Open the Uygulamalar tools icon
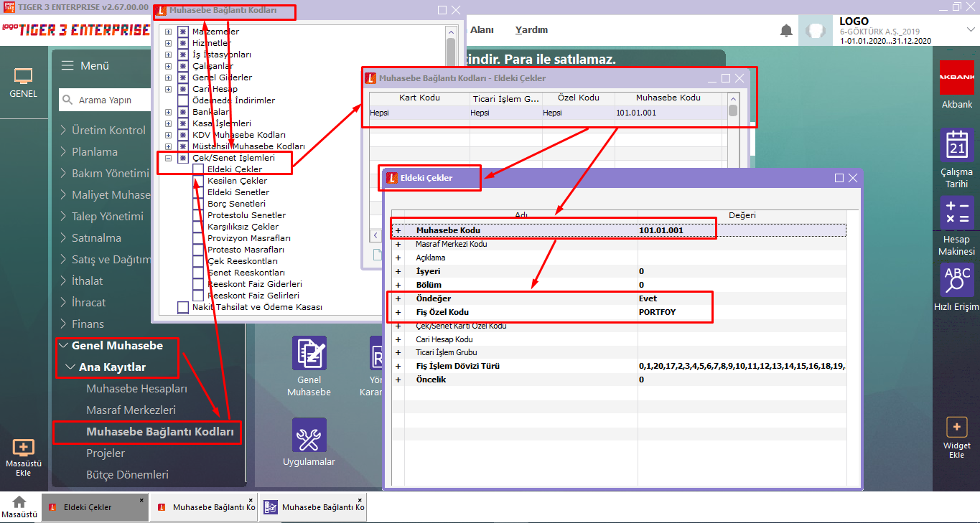 pos(309,435)
